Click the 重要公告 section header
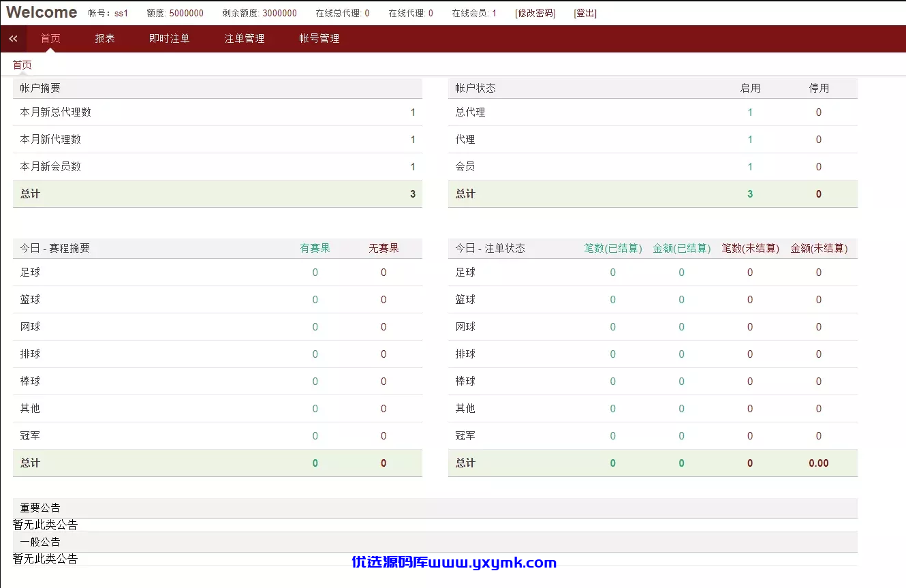Screen dimensions: 906x588 point(435,508)
